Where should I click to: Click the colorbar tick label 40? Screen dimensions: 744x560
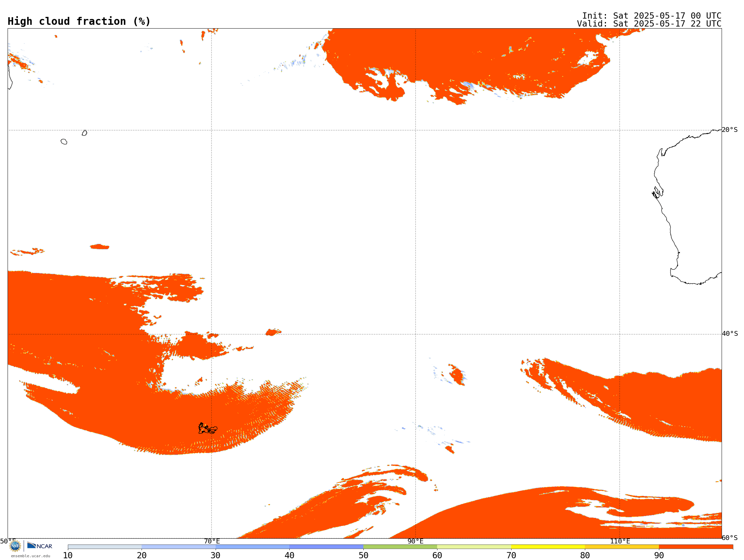coord(289,555)
